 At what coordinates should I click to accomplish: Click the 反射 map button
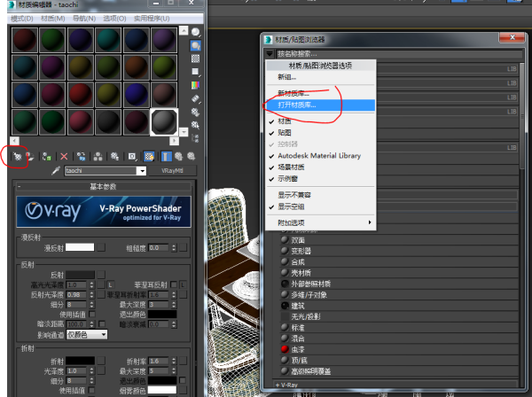pos(101,275)
